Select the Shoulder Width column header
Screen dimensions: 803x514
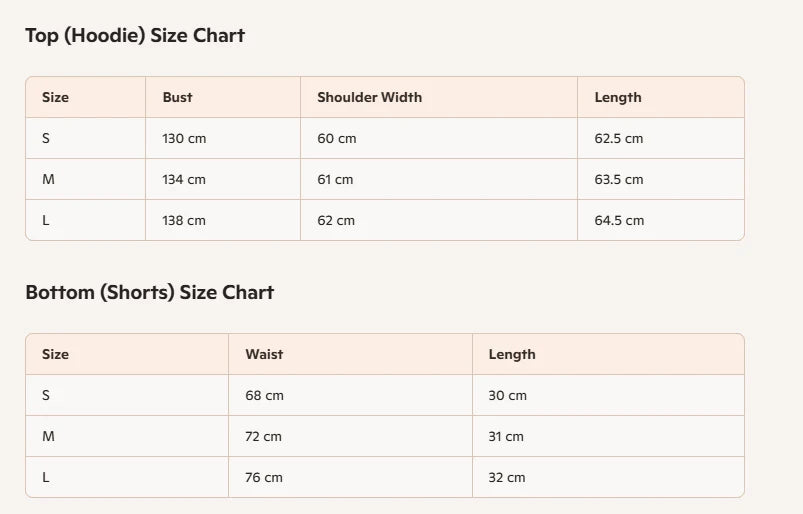369,98
